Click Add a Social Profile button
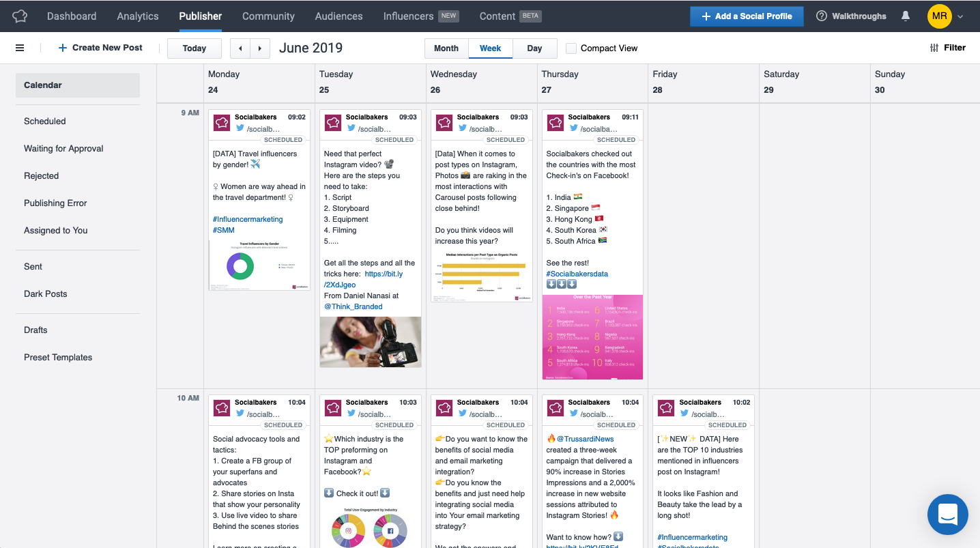This screenshot has width=980, height=548. (x=747, y=16)
